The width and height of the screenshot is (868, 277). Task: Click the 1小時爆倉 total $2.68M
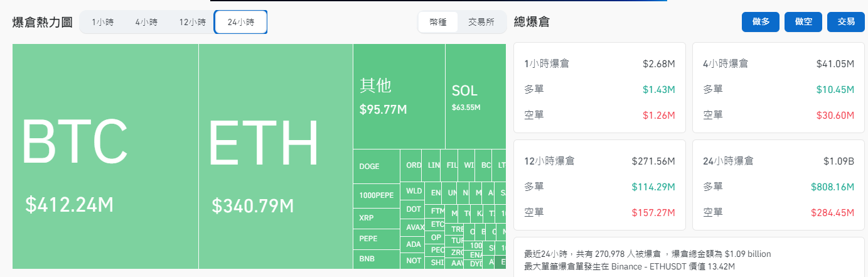[x=658, y=63]
